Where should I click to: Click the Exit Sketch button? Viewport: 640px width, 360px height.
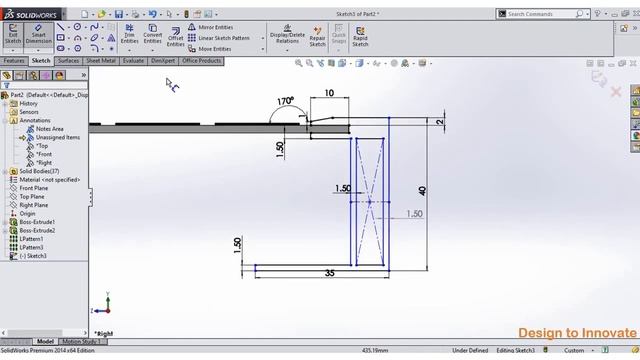pyautogui.click(x=13, y=34)
